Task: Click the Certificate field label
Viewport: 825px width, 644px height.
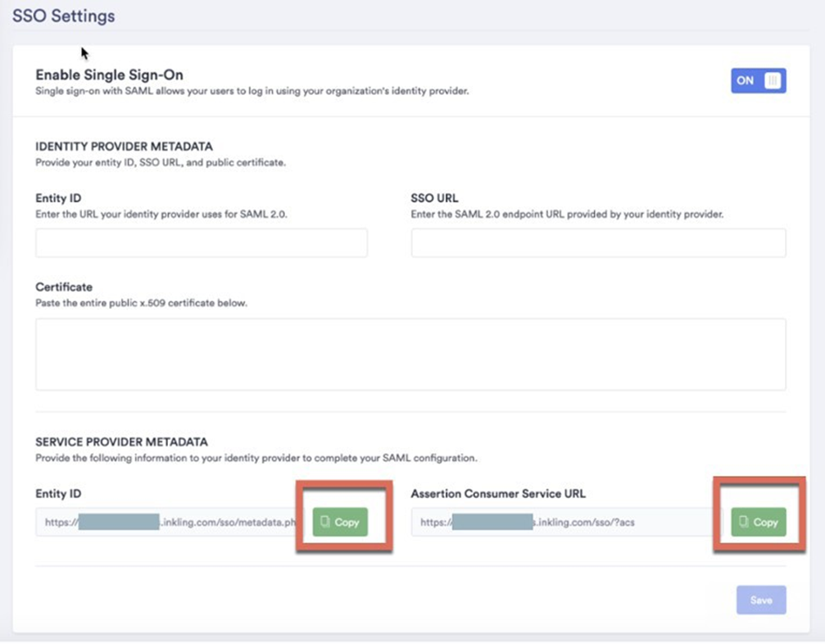Action: 64,288
